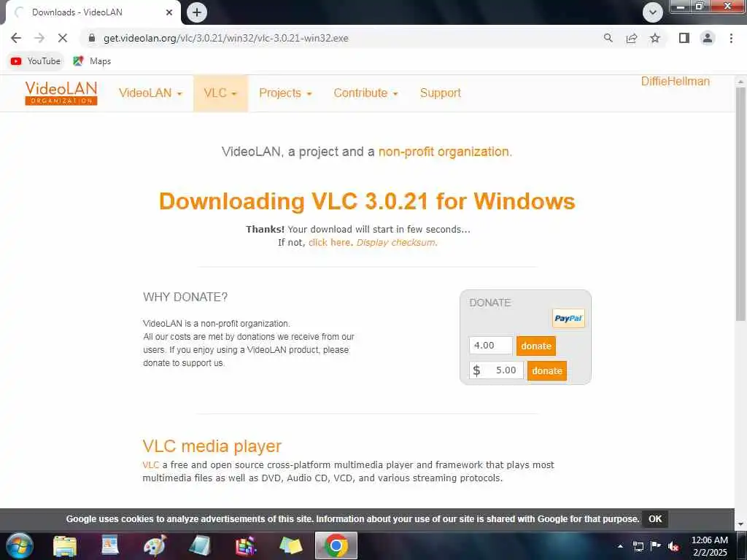Open Windows Explorer from taskbar
The image size is (747, 560).
coord(65,545)
